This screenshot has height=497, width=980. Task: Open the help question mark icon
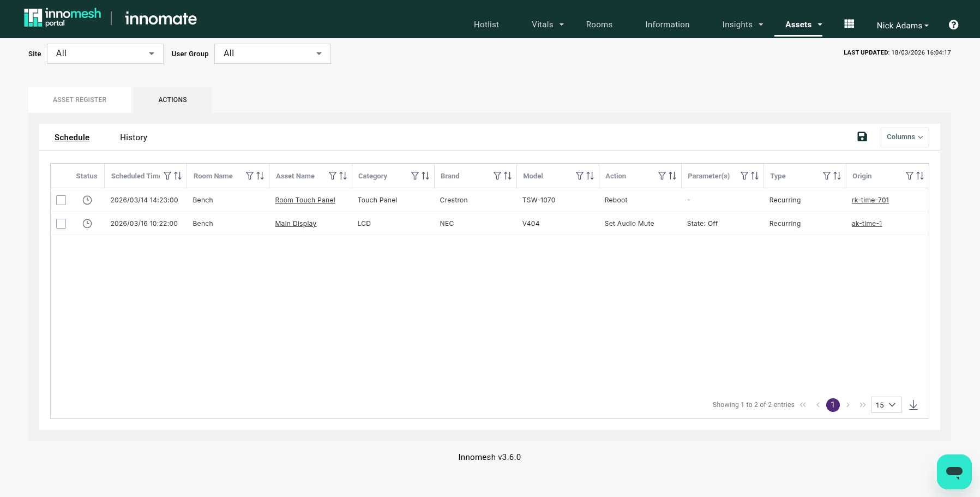coord(953,25)
